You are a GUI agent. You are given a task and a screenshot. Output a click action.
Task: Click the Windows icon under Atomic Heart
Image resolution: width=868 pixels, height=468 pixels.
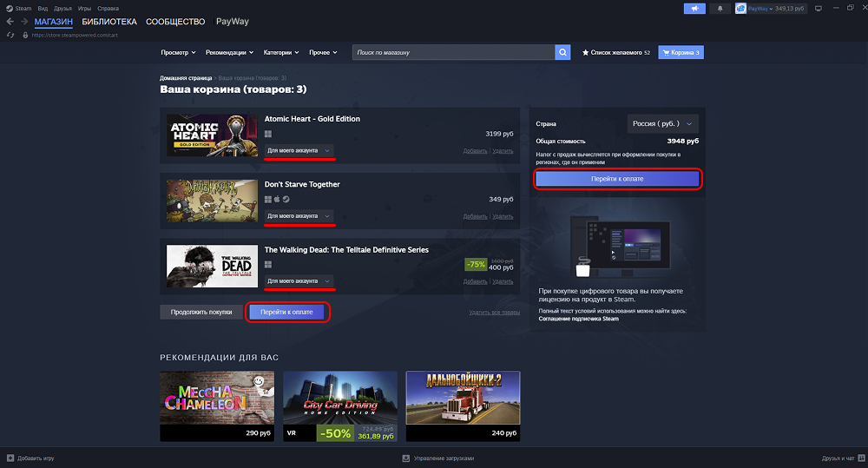click(268, 134)
